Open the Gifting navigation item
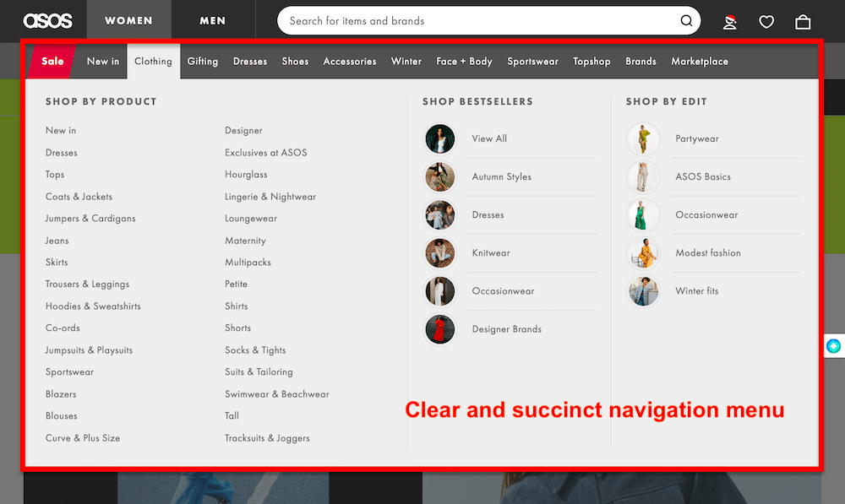845x504 pixels. 203,62
